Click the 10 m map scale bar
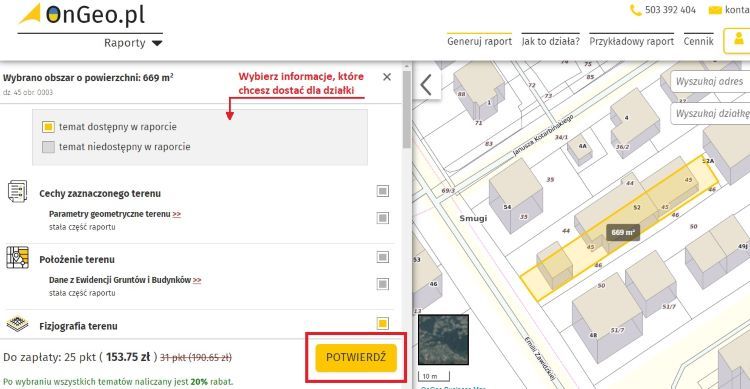Image resolution: width=750 pixels, height=389 pixels. (434, 377)
